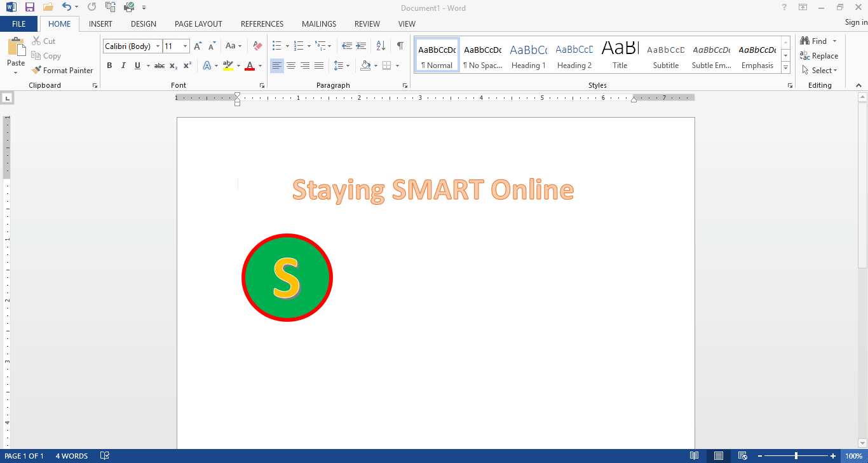868x463 pixels.
Task: Open the font name dropdown Calibri (Body)
Action: pyautogui.click(x=158, y=46)
